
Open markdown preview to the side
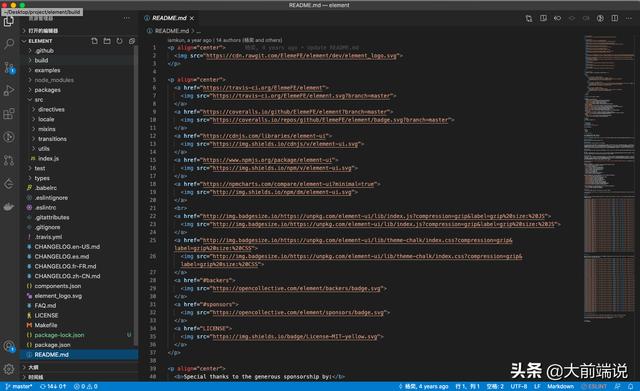click(x=543, y=18)
